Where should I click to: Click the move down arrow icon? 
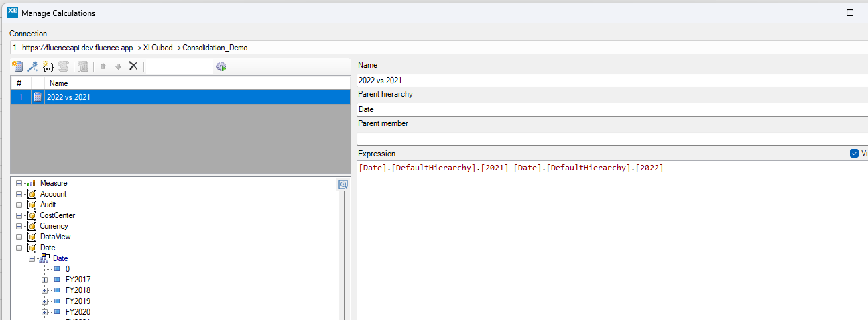(x=118, y=66)
